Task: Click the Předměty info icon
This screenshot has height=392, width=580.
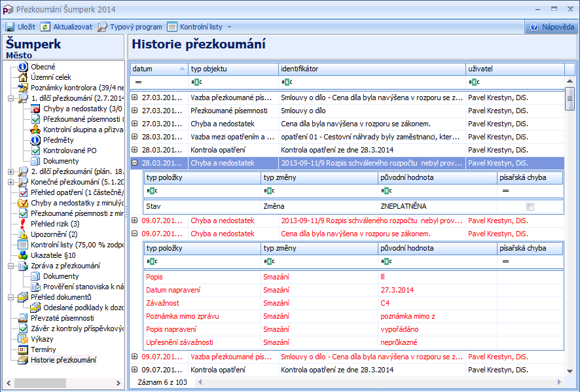Action: tap(35, 140)
